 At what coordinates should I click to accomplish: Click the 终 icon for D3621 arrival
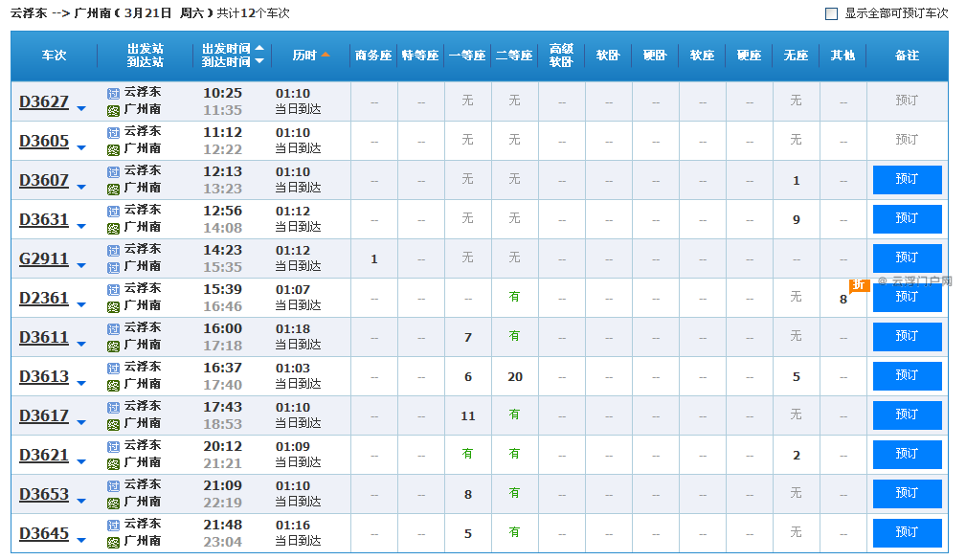coord(113,464)
